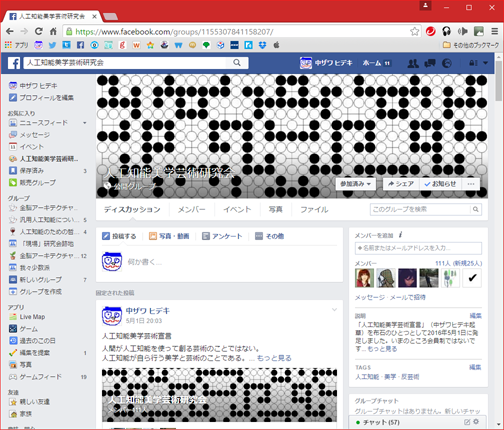This screenshot has width=504, height=430.
Task: Click the Facebook search magnifier icon
Action: 237,63
